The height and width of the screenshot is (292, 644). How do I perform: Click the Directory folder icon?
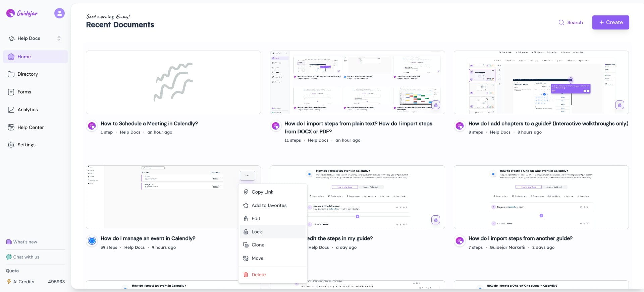[x=11, y=74]
